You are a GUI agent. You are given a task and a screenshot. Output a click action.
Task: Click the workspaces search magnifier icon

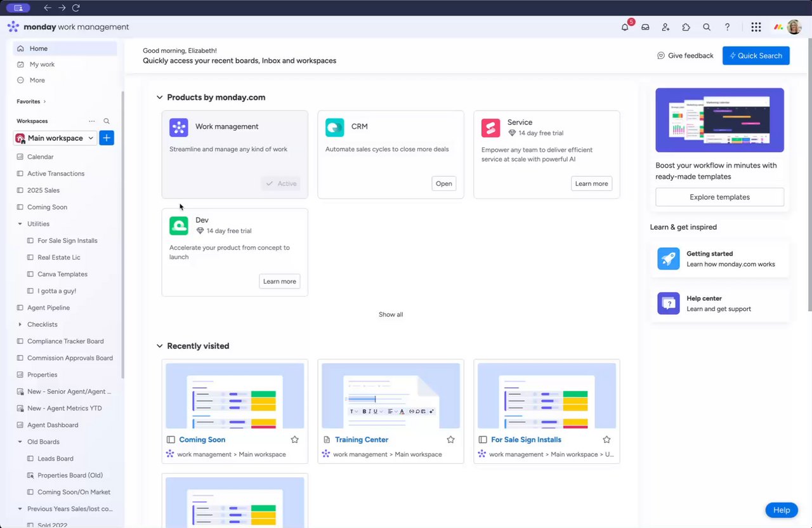[107, 121]
